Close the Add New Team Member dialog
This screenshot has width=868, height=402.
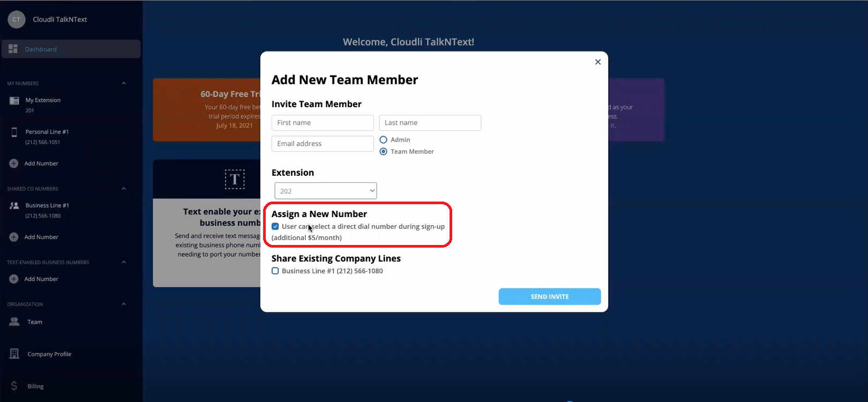[598, 62]
